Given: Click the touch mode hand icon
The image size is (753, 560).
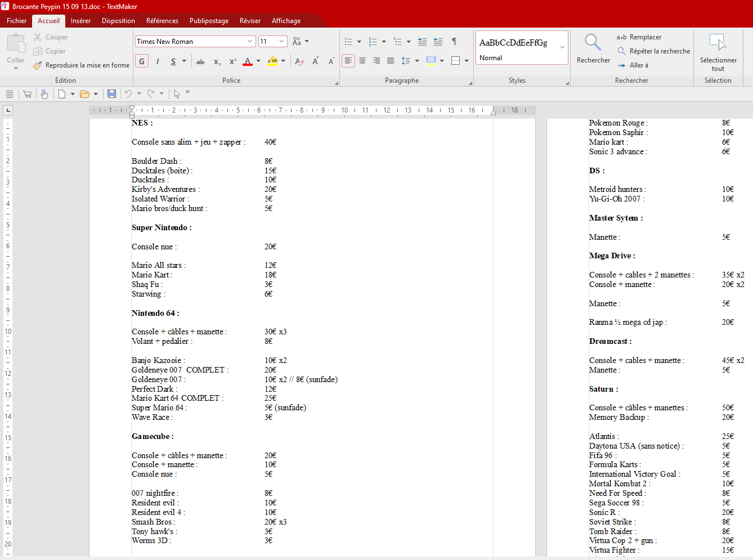Looking at the screenshot, I should 44,94.
